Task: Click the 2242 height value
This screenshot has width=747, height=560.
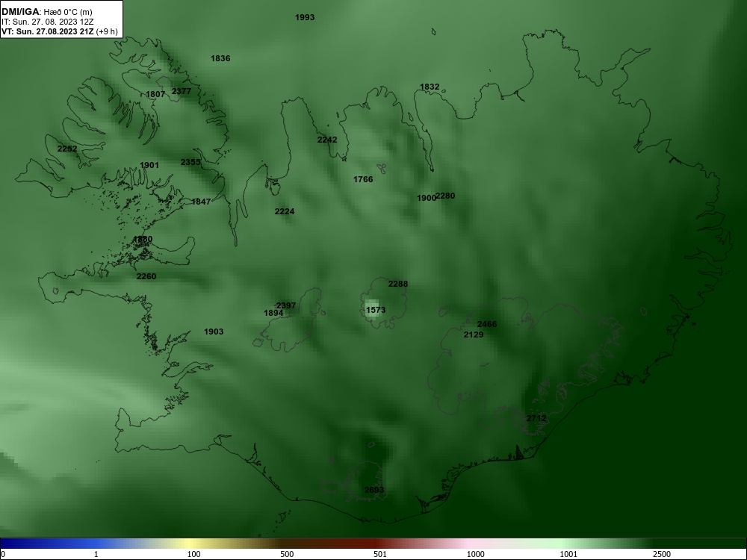Action: pyautogui.click(x=327, y=140)
